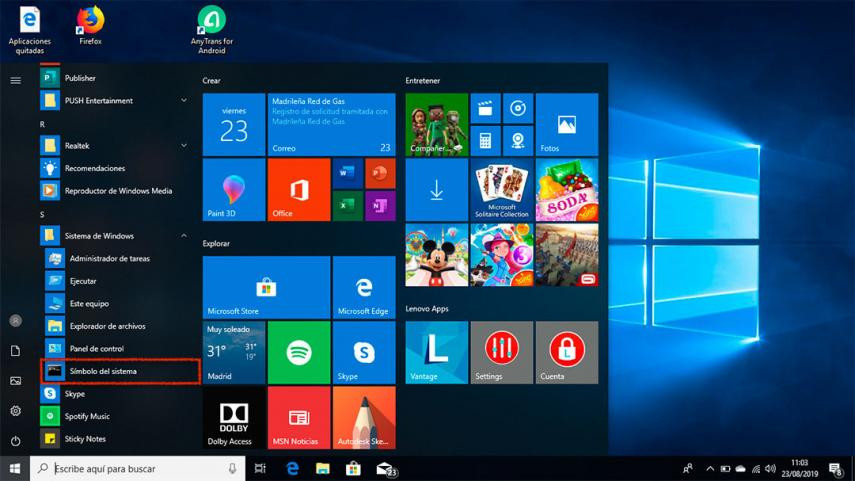Open the Calculator small tile
The height and width of the screenshot is (481, 855).
(485, 141)
